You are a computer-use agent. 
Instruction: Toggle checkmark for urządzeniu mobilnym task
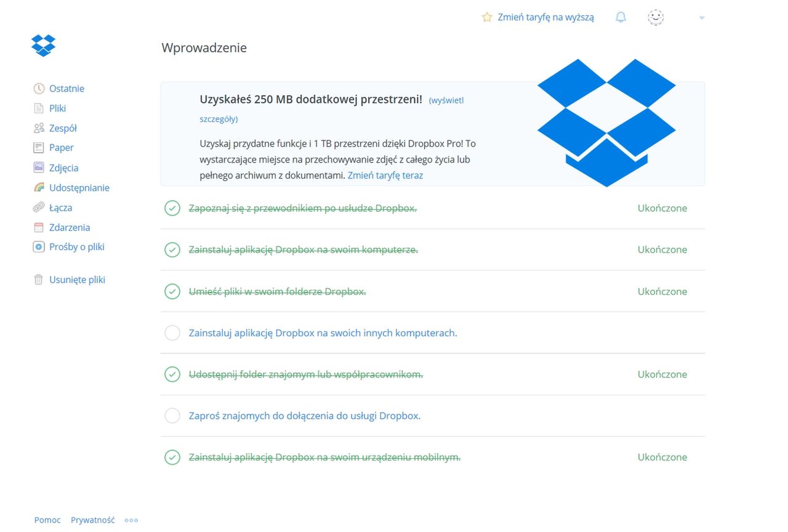coord(172,457)
